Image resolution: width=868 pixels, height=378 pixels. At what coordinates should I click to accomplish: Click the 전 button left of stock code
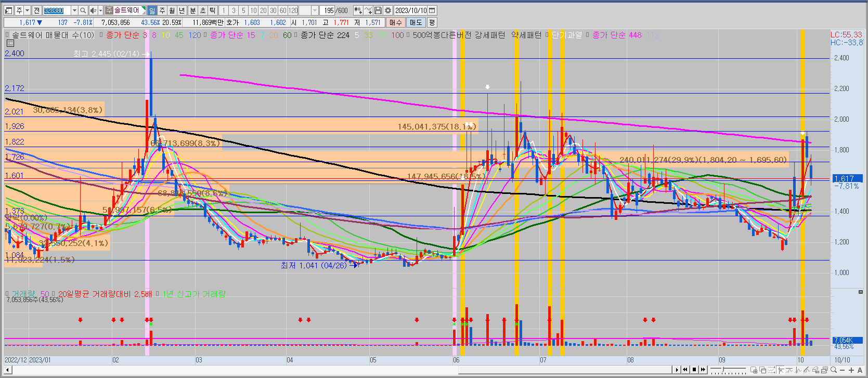click(x=36, y=10)
